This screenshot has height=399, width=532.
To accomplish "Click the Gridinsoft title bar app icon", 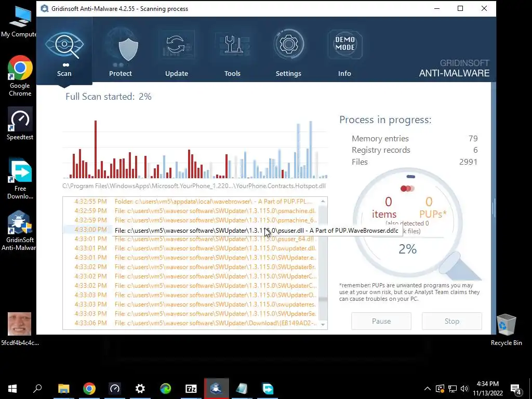I will click(x=45, y=8).
